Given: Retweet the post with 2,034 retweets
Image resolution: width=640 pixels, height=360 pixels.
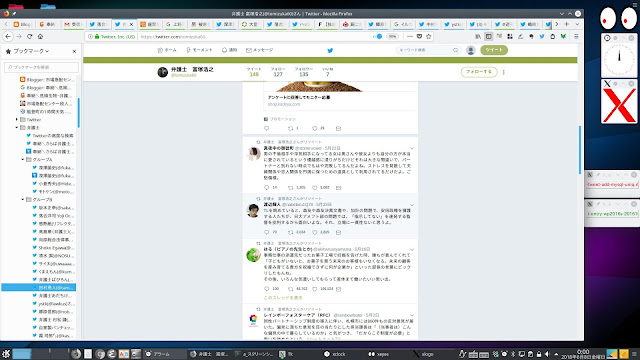Looking at the screenshot, I should (x=291, y=232).
